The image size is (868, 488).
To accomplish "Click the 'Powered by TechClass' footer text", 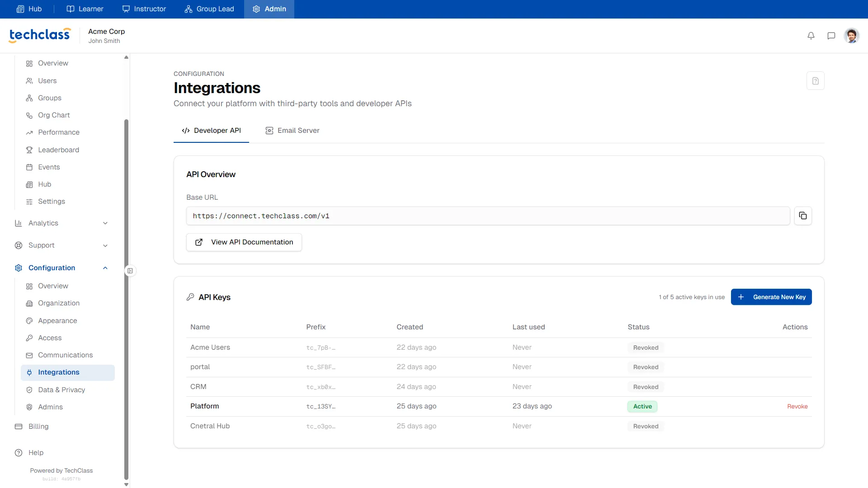I will point(61,470).
